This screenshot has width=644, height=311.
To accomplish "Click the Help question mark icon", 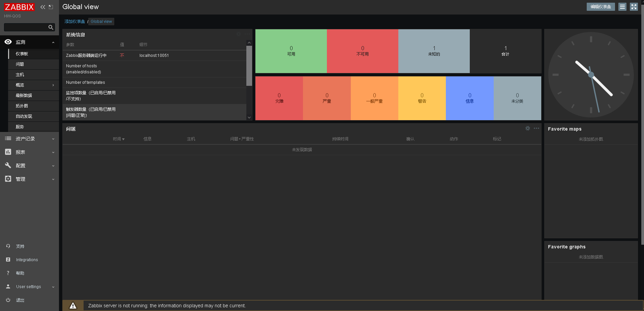I will tap(8, 273).
